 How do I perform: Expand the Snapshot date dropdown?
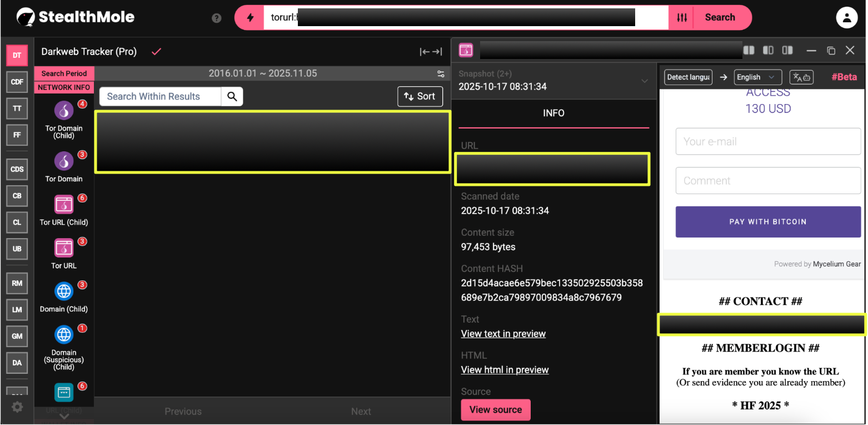click(x=644, y=81)
